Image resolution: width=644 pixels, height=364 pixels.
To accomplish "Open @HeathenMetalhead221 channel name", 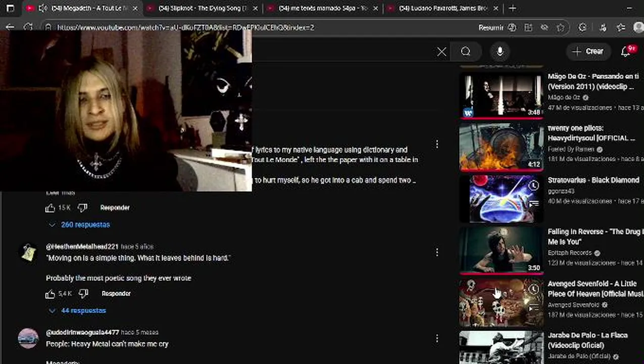I will [x=82, y=247].
